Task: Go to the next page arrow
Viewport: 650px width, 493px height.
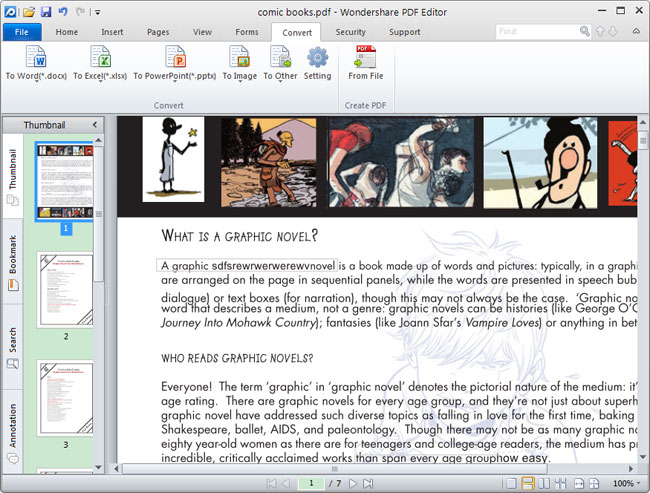Action: pyautogui.click(x=351, y=483)
